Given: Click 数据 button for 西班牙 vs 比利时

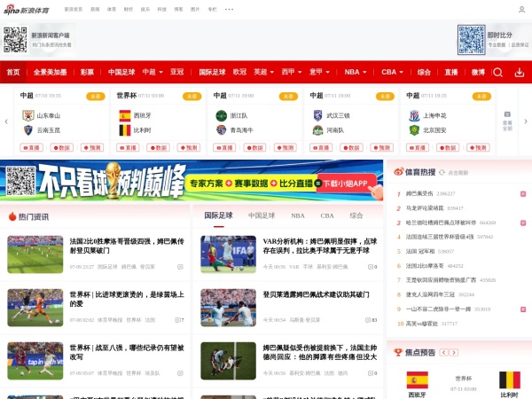Looking at the screenshot, I should point(159,147).
